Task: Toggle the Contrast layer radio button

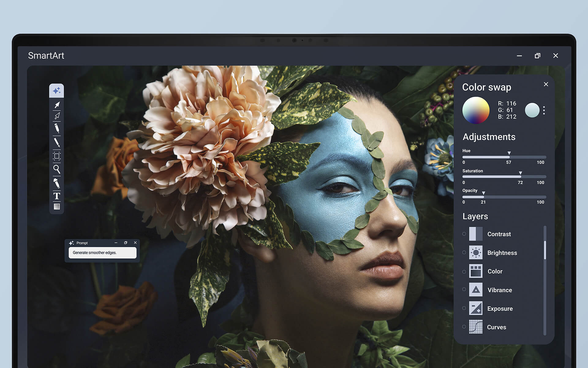Action: point(464,234)
